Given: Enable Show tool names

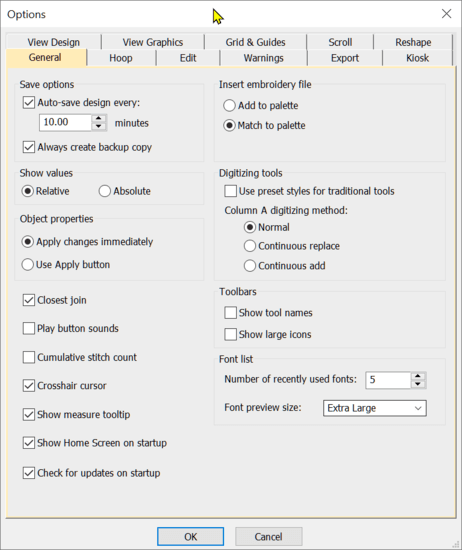Looking at the screenshot, I should pyautogui.click(x=230, y=313).
